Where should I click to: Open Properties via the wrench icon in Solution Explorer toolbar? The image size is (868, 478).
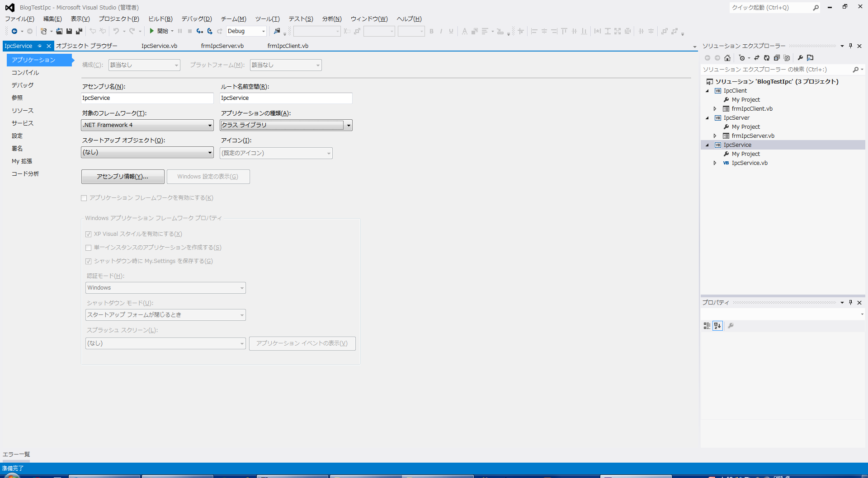[x=800, y=58]
